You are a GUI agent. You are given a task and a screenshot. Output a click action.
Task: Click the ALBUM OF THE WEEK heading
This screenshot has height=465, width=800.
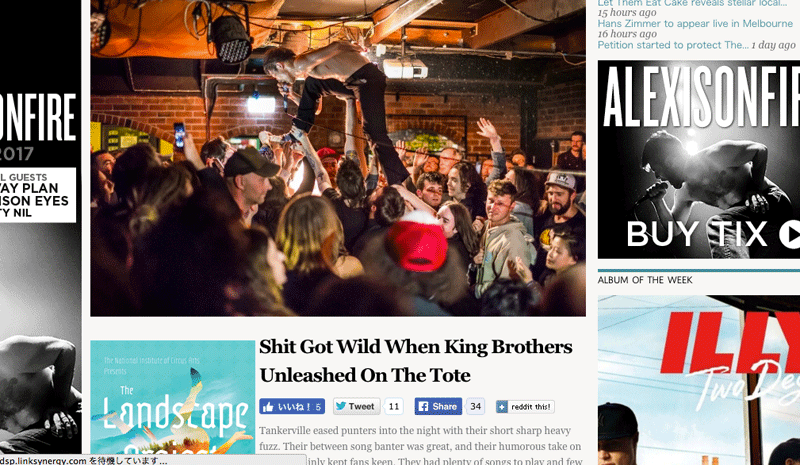645,280
